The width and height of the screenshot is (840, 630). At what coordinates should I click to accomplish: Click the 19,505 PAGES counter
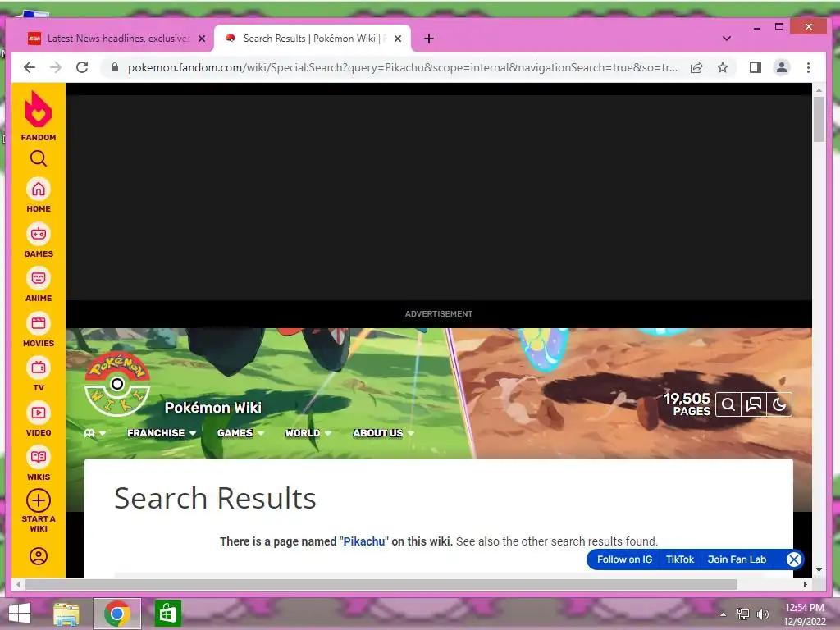pos(687,404)
